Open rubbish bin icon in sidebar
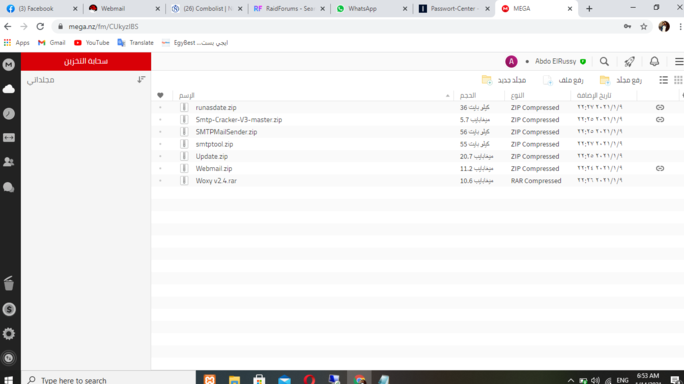 [9, 284]
